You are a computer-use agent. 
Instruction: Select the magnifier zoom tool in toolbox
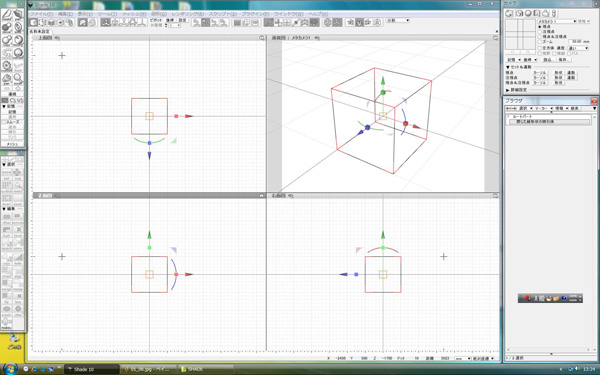(x=18, y=79)
